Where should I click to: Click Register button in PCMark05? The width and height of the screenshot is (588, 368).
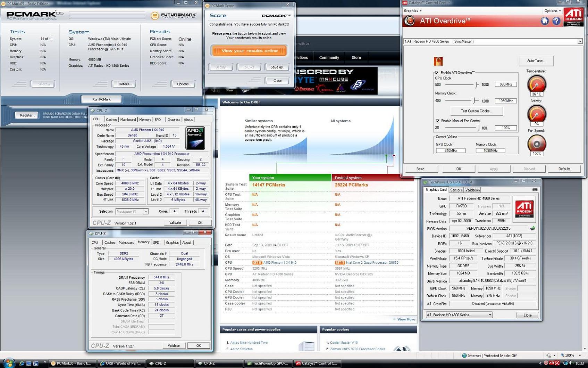pos(27,115)
